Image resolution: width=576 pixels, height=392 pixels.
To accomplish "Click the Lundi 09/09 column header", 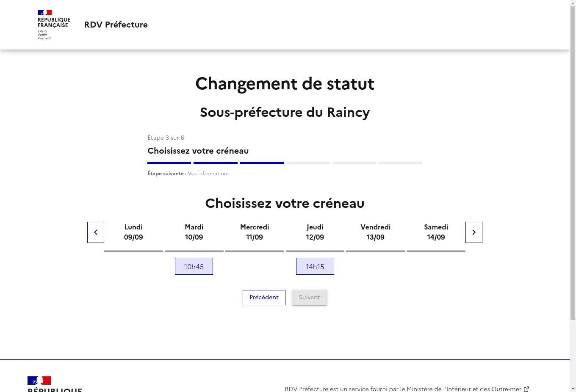I will click(133, 232).
